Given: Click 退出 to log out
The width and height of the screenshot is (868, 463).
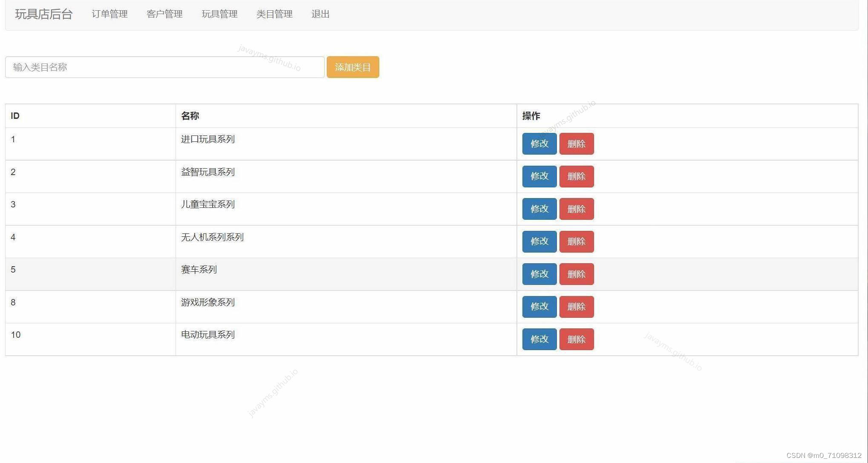Looking at the screenshot, I should (x=320, y=14).
